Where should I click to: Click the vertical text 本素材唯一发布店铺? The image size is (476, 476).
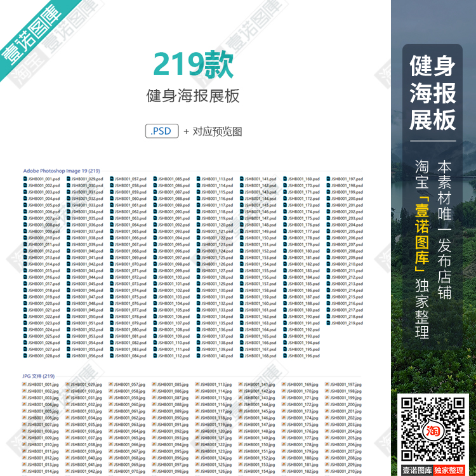(444, 230)
